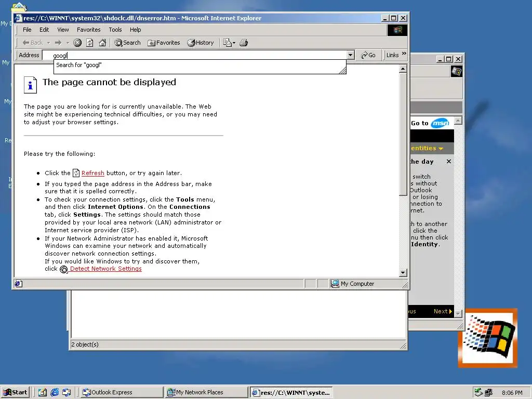
Task: Click the Go to MSN link in Outlook Express
Action: pos(430,123)
